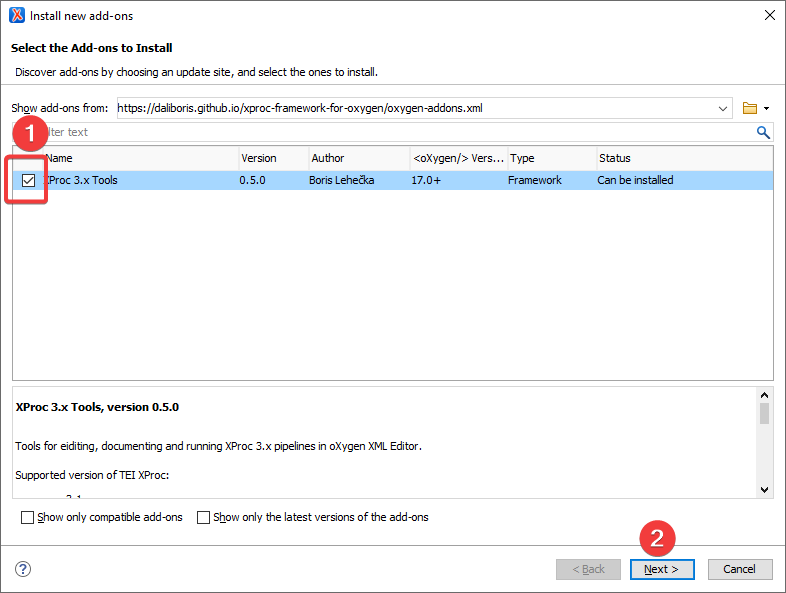Open the Show add-ons from URL dropdown
This screenshot has width=786, height=593.
[722, 108]
